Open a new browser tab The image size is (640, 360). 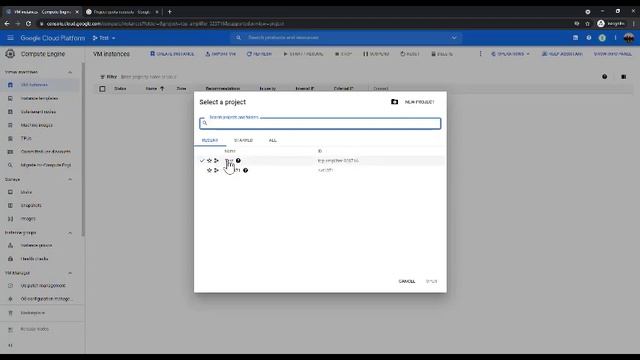(x=170, y=12)
